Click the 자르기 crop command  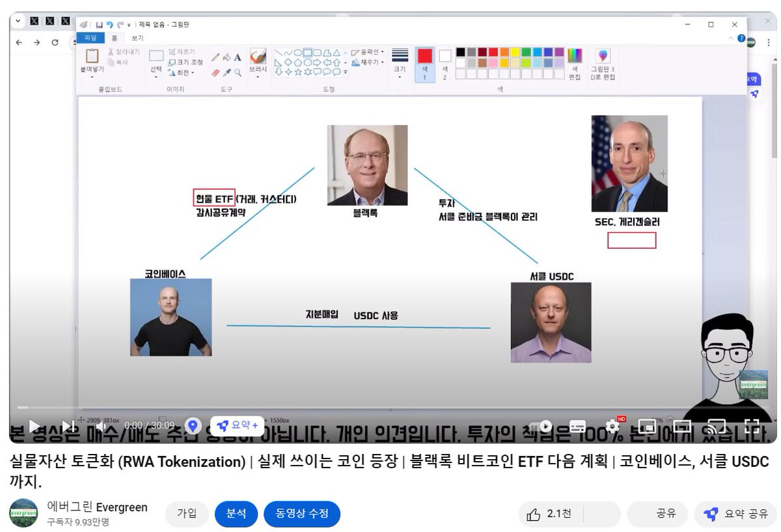click(182, 51)
